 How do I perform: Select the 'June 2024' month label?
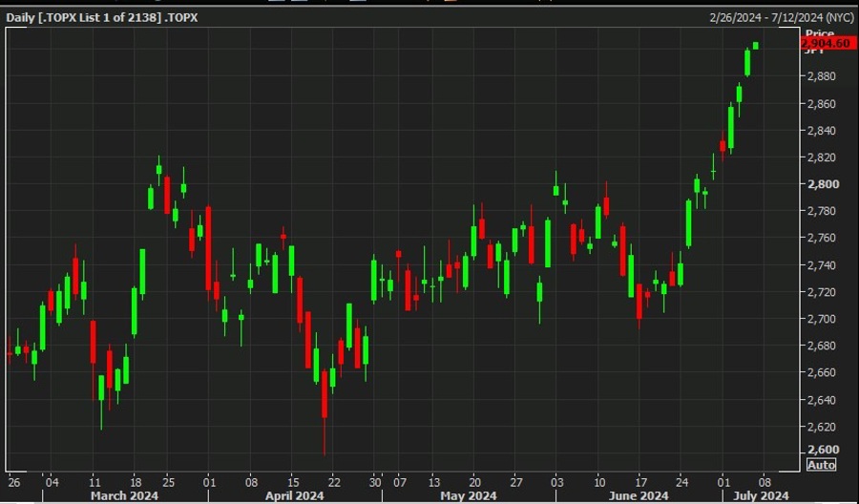tap(639, 496)
